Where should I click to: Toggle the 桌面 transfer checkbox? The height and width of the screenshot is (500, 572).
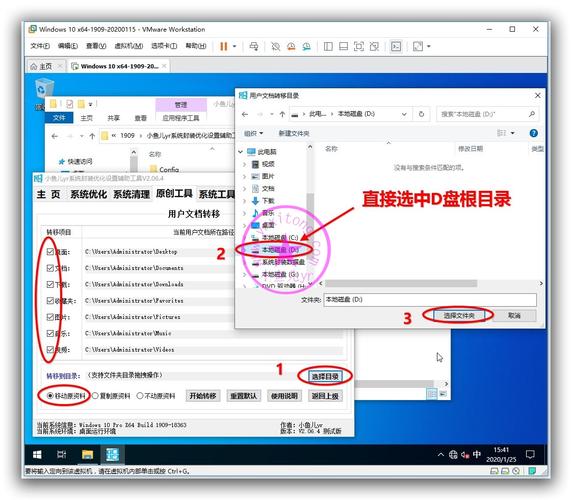(50, 252)
